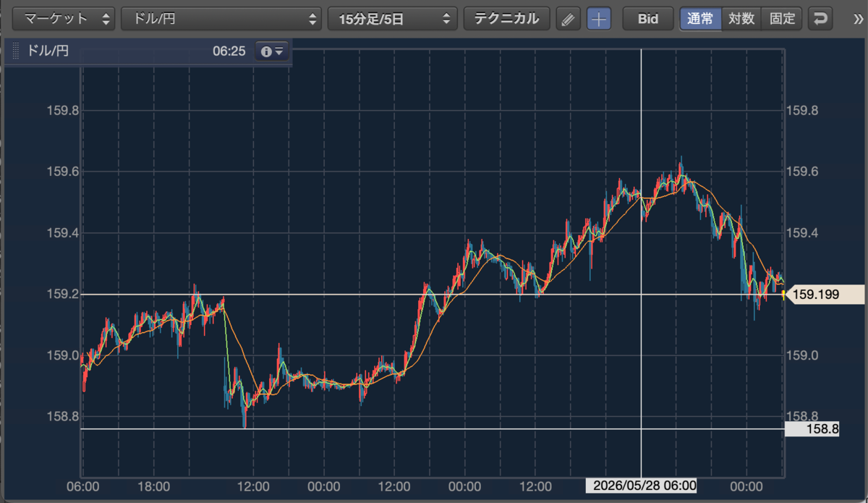Click the Bid price button
This screenshot has height=503, width=868.
(x=648, y=19)
